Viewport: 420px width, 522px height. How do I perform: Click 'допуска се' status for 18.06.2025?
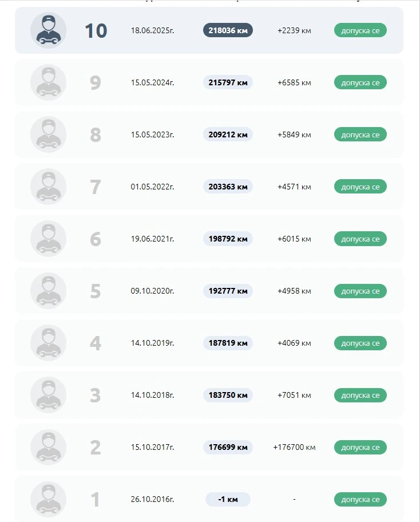(x=360, y=30)
